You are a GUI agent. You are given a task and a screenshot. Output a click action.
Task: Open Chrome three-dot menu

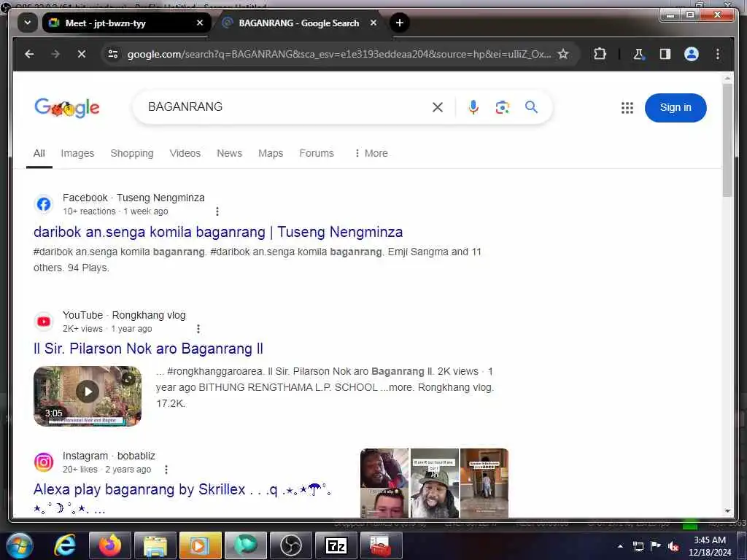coord(718,54)
